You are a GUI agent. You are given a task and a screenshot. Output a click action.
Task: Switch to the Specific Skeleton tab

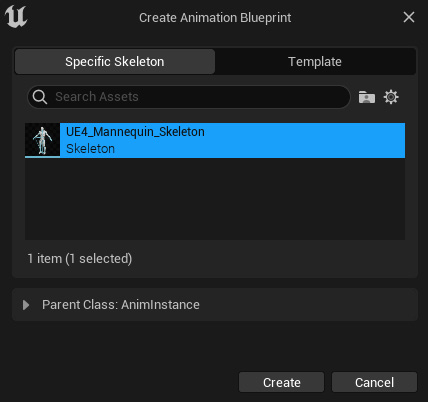pos(115,62)
